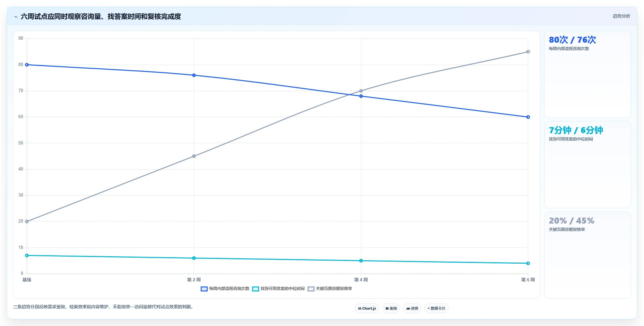644x326 pixels.
Task: Click the 基线 x-axis label
Action: pos(27,280)
